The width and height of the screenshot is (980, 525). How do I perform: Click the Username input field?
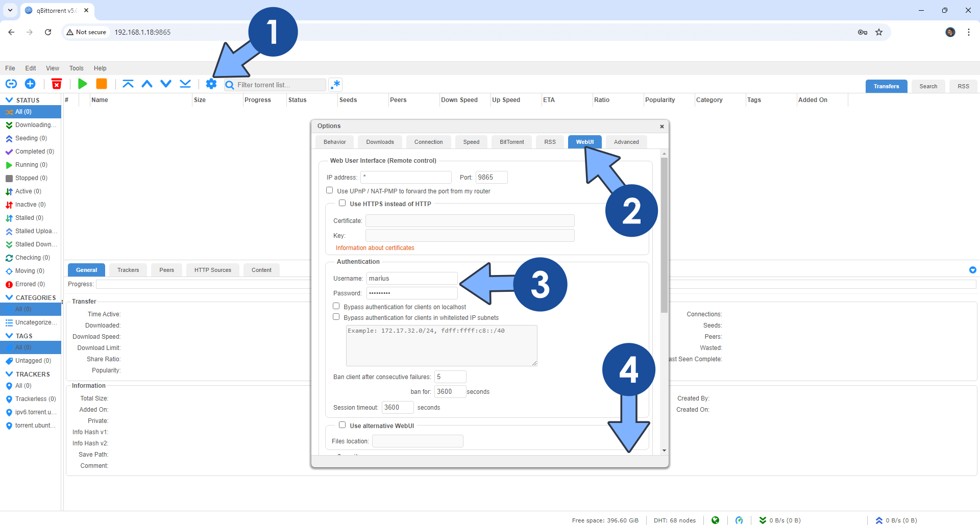pyautogui.click(x=412, y=278)
